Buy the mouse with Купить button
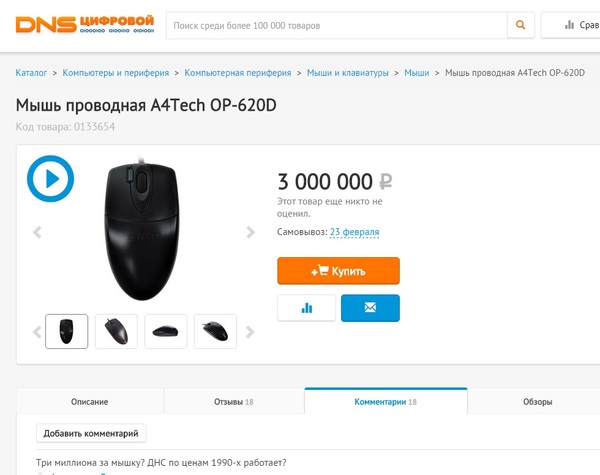 coord(338,271)
